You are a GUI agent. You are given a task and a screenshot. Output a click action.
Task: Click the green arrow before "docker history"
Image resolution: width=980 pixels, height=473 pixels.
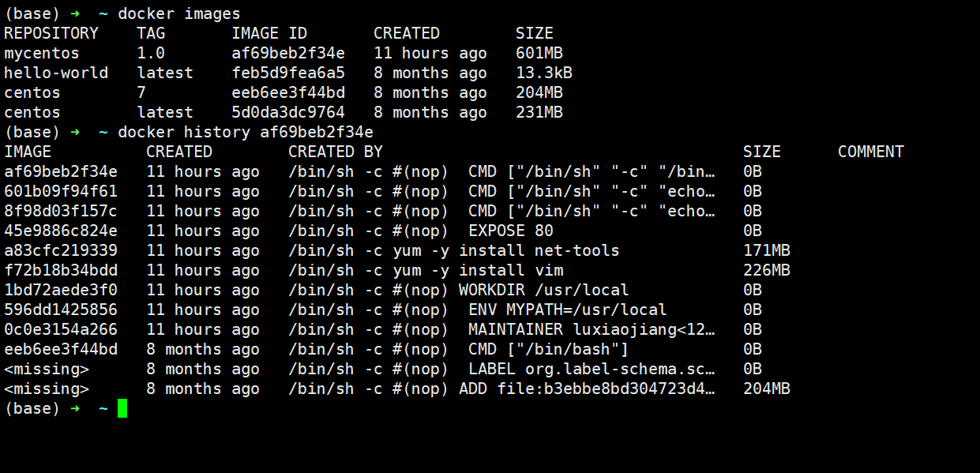pos(75,132)
